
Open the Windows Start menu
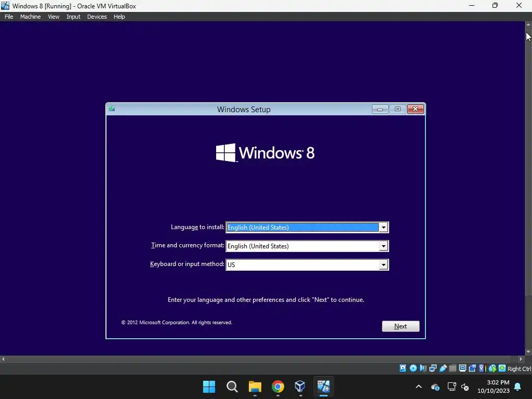pos(209,387)
